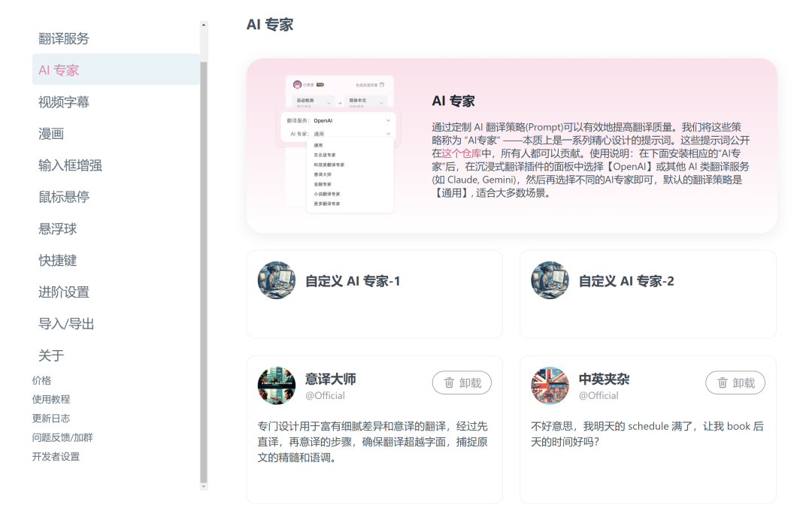Open the 漫画 sidebar section
The width and height of the screenshot is (812, 517).
click(x=51, y=134)
